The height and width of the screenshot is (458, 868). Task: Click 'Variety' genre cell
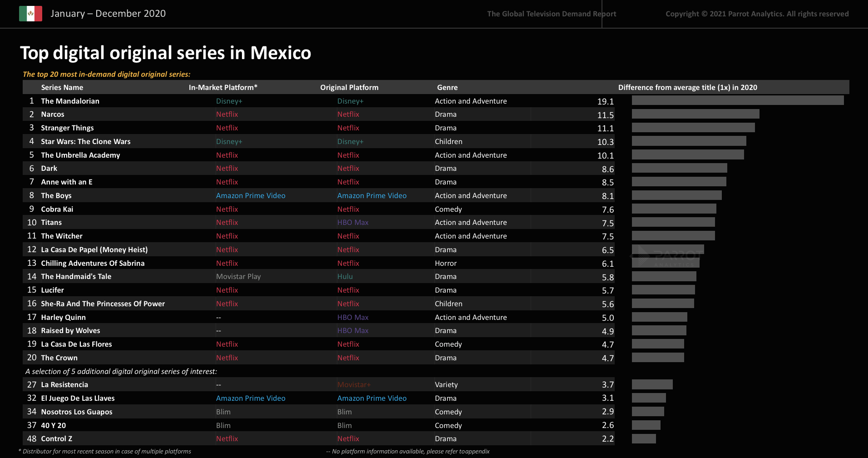(446, 384)
